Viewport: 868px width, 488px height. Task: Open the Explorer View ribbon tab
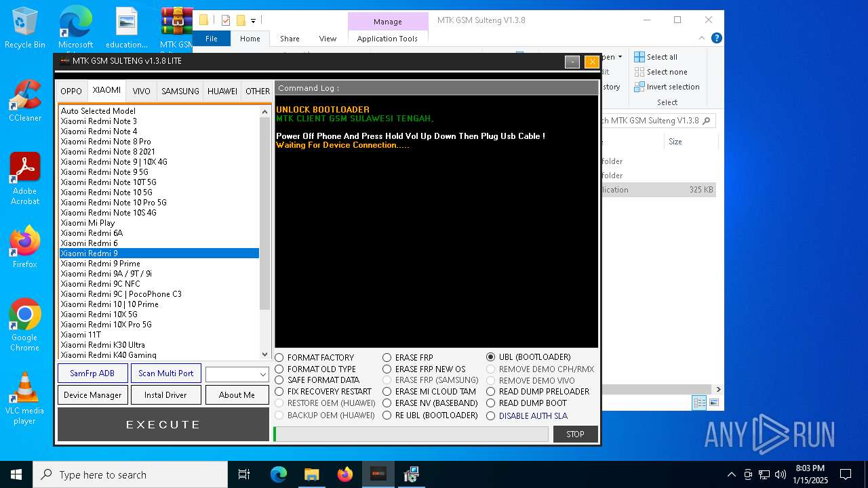328,39
